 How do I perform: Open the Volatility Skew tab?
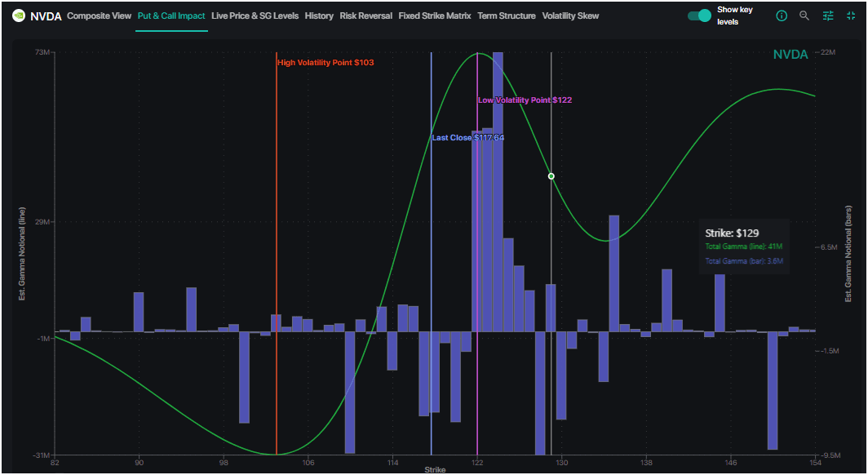(570, 16)
